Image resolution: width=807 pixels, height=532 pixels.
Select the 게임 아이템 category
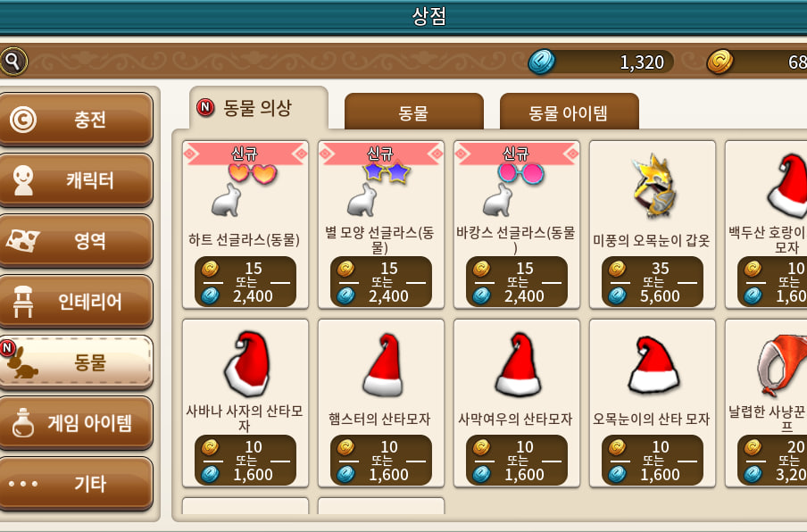[77, 423]
